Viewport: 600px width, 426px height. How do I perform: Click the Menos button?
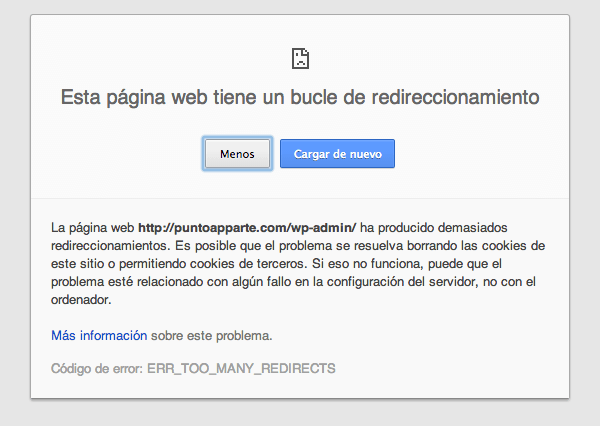[x=237, y=153]
